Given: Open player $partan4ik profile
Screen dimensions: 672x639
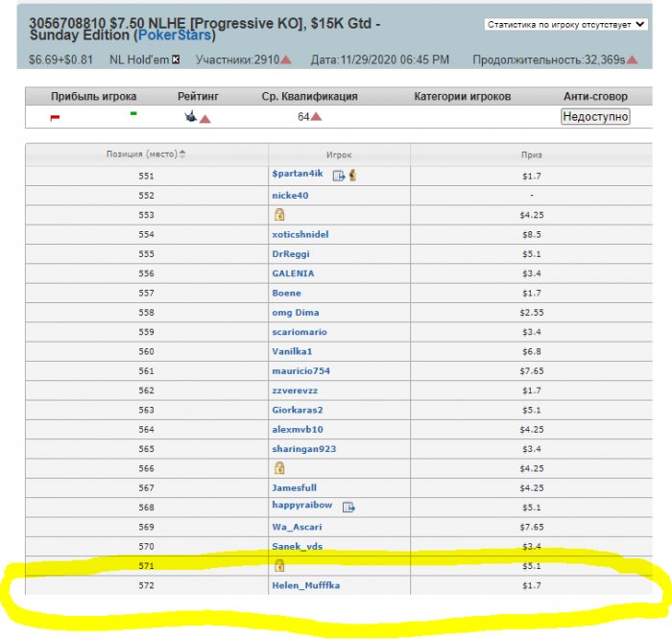Looking at the screenshot, I should [298, 174].
